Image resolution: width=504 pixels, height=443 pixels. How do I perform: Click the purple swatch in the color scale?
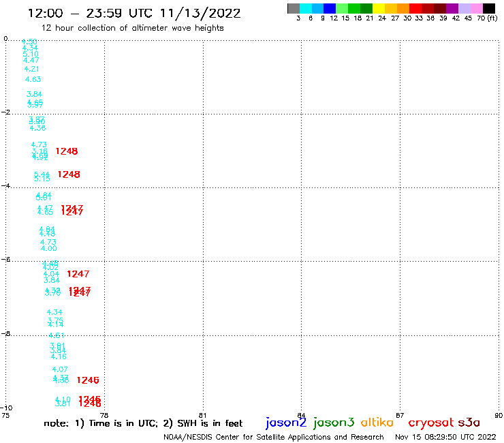click(x=452, y=8)
